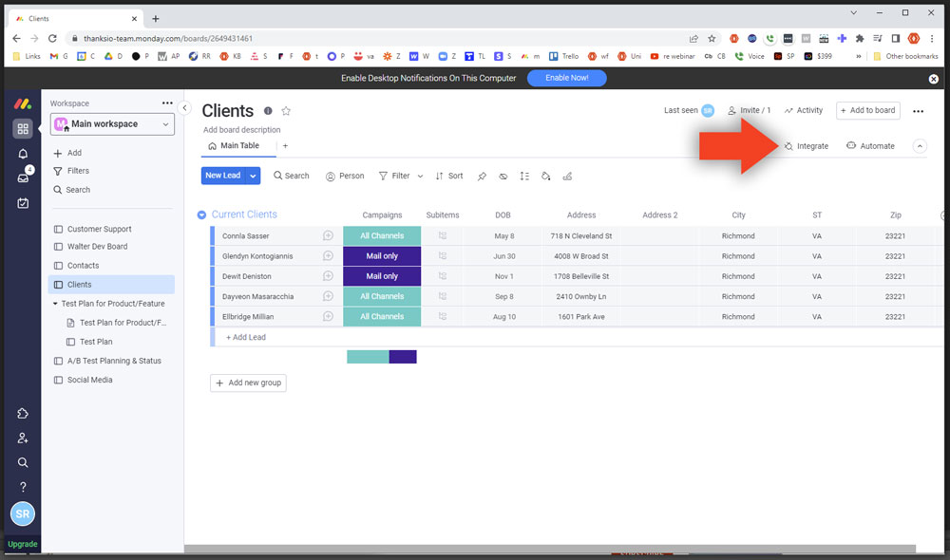
Task: Open the Contacts board in sidebar
Action: pos(83,266)
